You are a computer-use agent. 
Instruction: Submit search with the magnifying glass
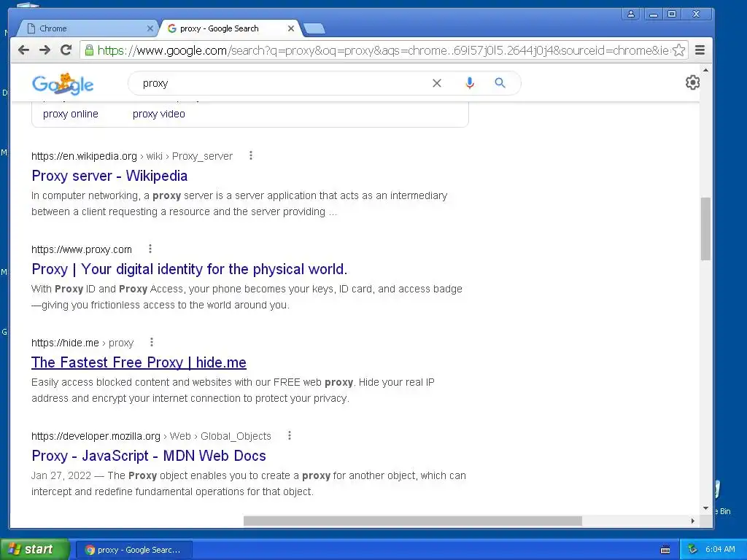pos(500,83)
